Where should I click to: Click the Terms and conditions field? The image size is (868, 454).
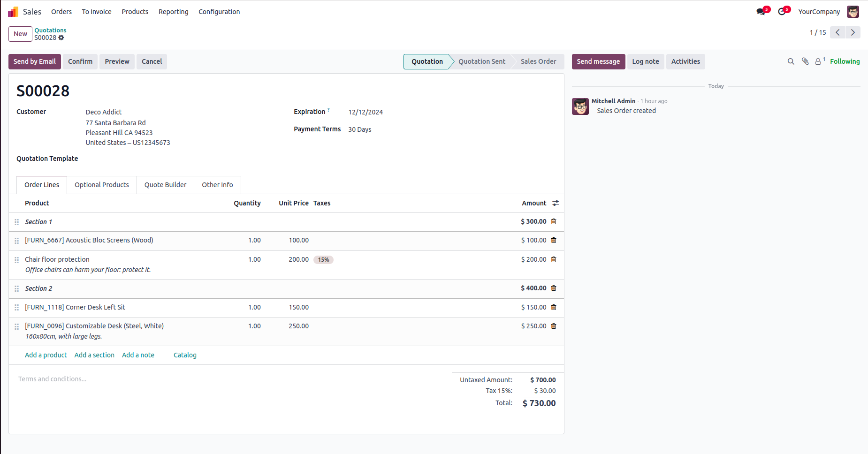click(x=53, y=379)
